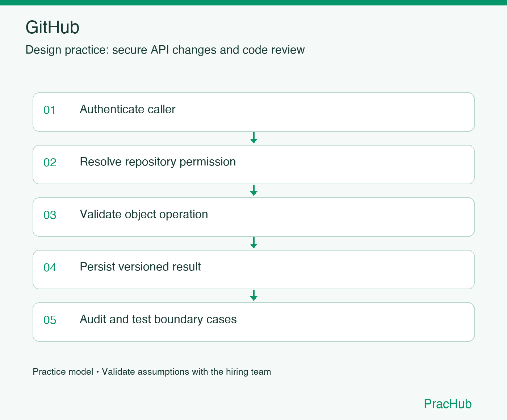
Task: Click the 'Validate object operation' step card
Action: (x=253, y=217)
